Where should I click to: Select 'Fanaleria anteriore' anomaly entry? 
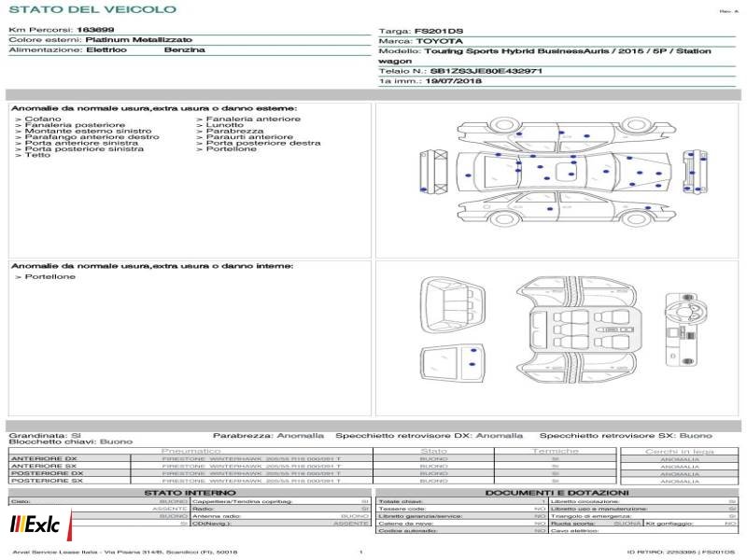point(253,119)
